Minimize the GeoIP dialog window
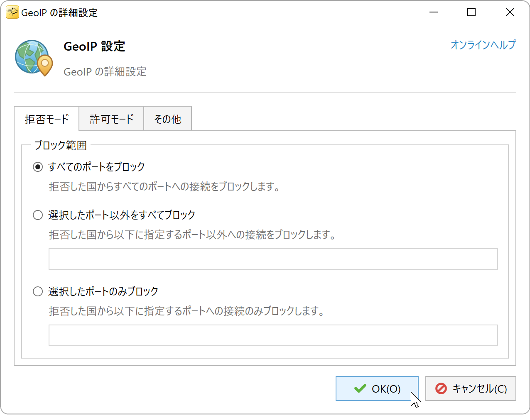The height and width of the screenshot is (420, 530). coord(434,12)
